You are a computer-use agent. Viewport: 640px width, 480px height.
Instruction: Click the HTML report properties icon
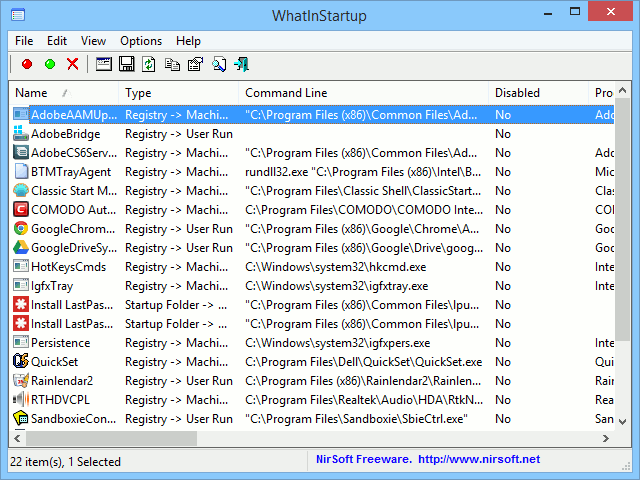click(195, 64)
